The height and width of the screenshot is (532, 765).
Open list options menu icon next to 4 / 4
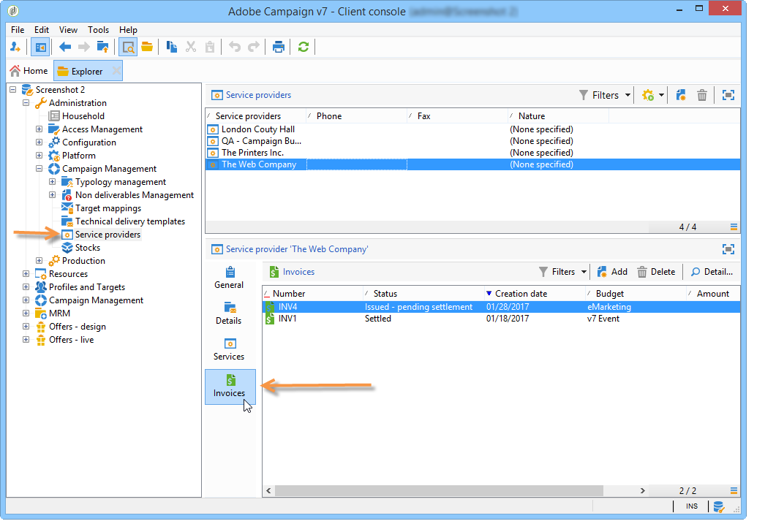click(x=734, y=227)
